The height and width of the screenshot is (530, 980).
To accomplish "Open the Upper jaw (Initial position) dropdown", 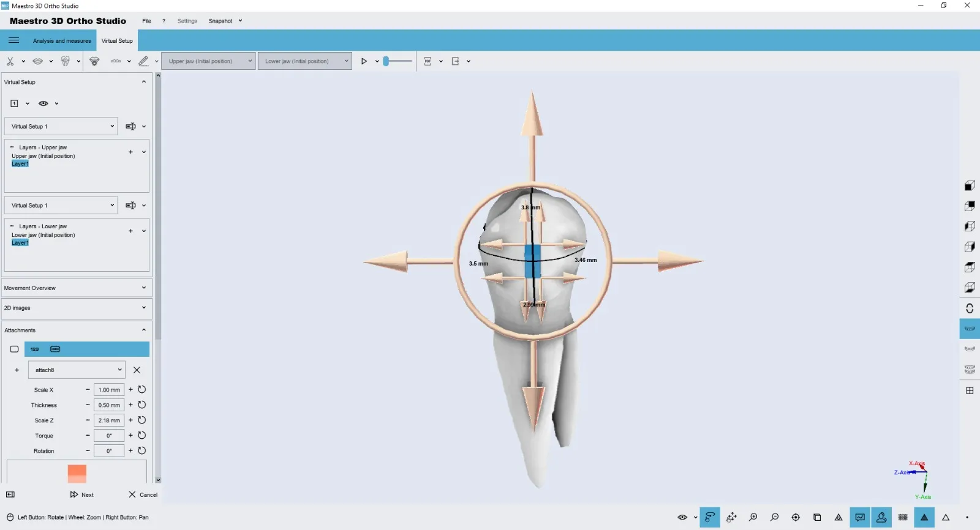I will click(x=208, y=61).
